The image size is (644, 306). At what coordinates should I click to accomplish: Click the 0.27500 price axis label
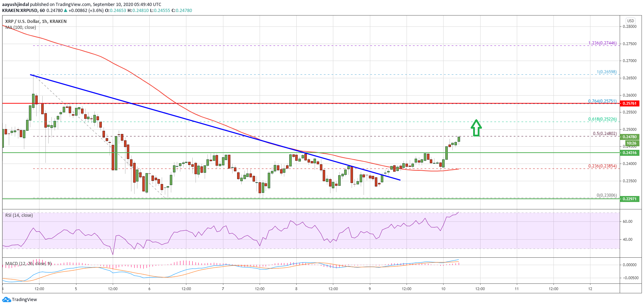coord(630,44)
